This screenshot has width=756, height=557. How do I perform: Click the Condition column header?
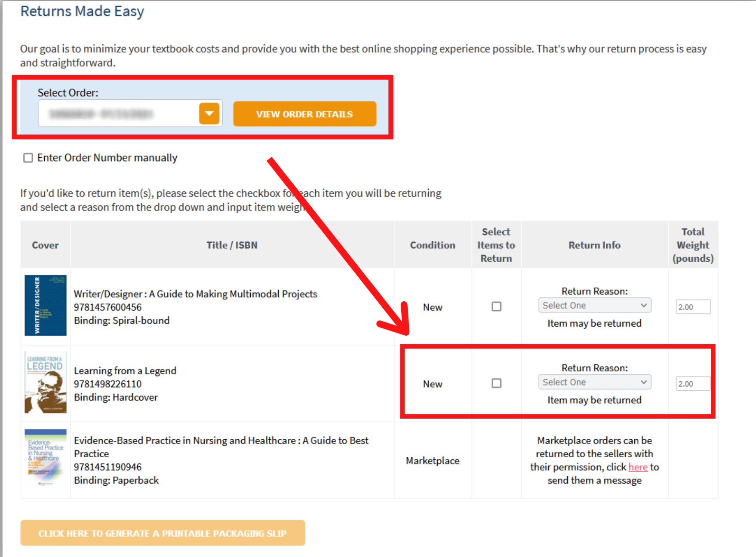point(432,245)
